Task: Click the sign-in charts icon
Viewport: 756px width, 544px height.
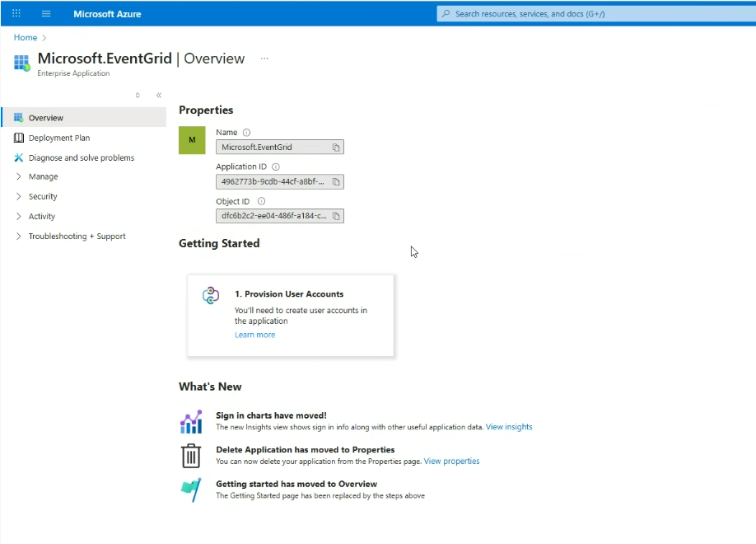Action: click(191, 421)
